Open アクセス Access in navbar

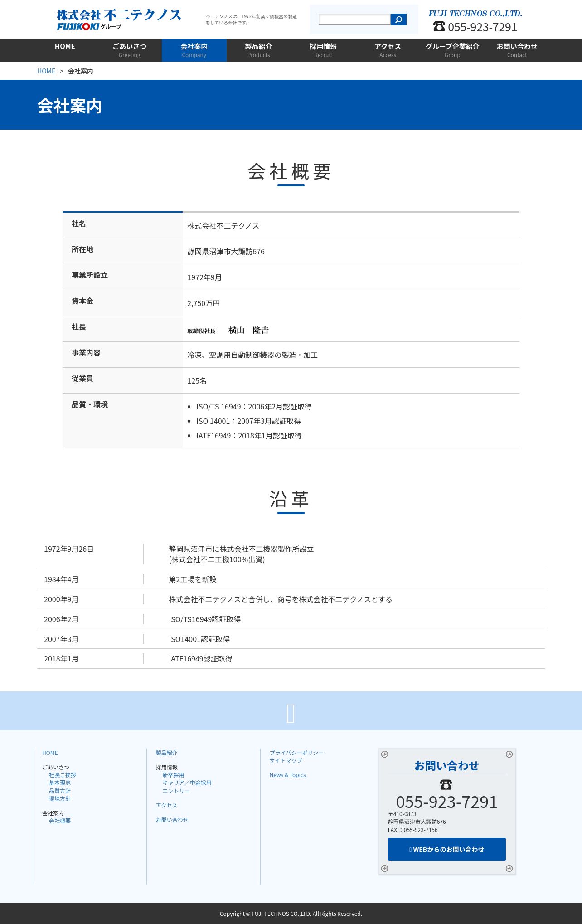coord(388,50)
